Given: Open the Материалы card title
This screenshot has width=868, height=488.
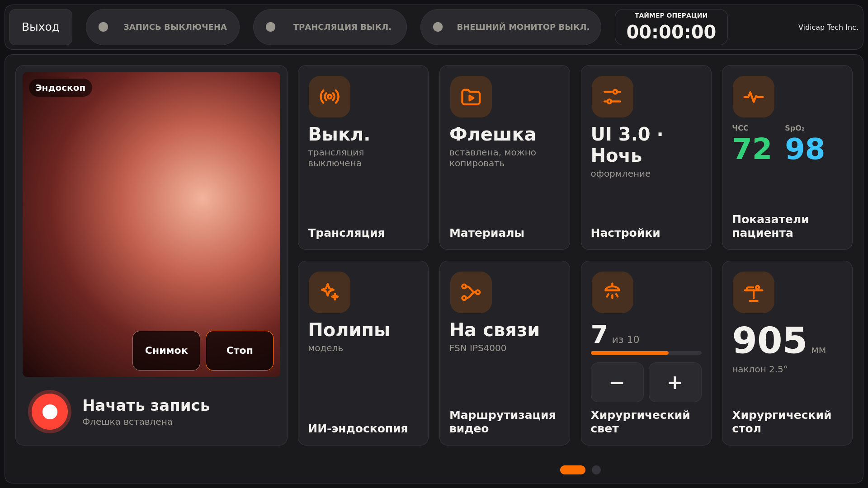Looking at the screenshot, I should (487, 233).
